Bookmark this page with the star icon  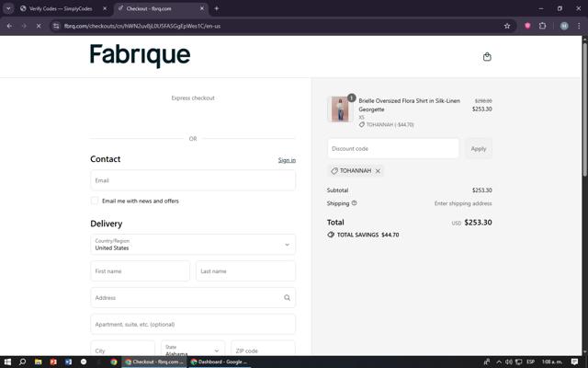(507, 26)
